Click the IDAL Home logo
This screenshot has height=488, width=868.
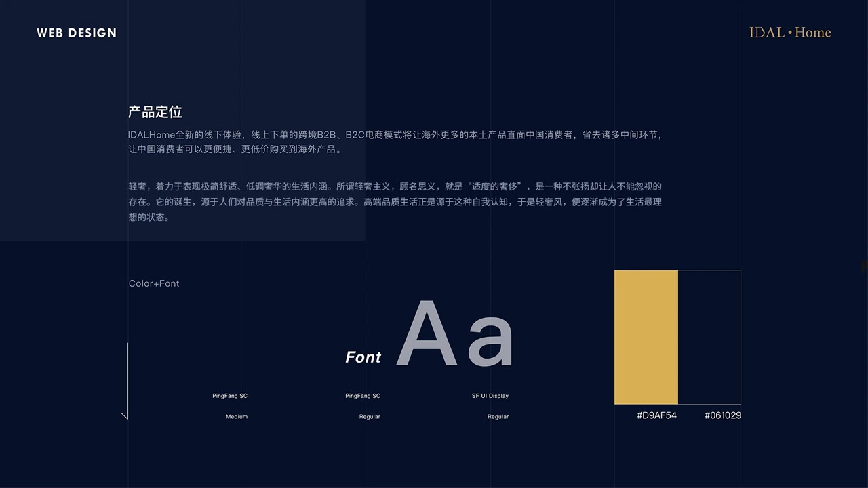coord(790,33)
